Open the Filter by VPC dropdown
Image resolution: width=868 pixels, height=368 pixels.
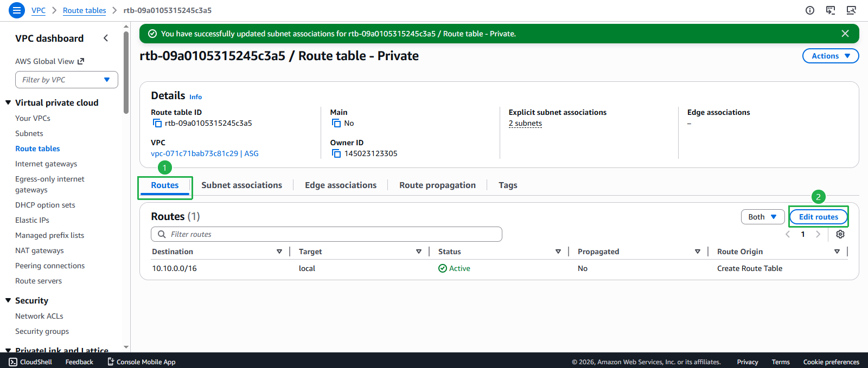tap(67, 80)
